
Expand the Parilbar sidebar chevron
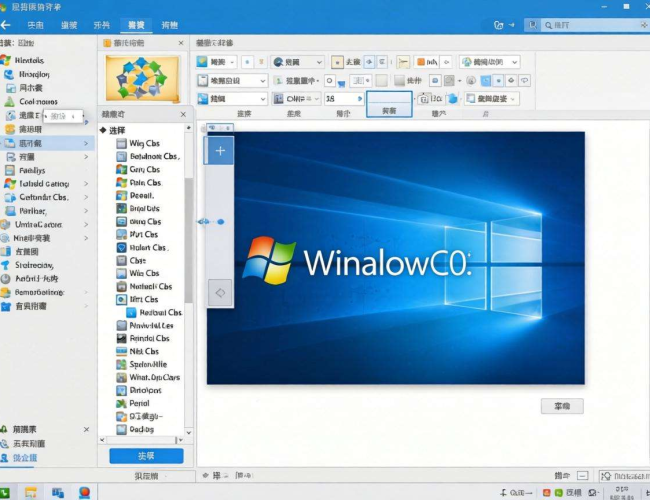(x=86, y=211)
